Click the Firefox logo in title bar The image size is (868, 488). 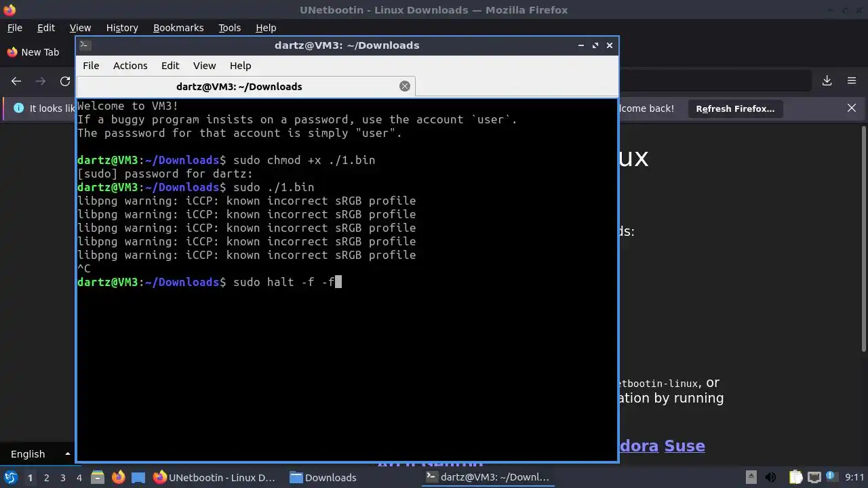pyautogui.click(x=9, y=10)
